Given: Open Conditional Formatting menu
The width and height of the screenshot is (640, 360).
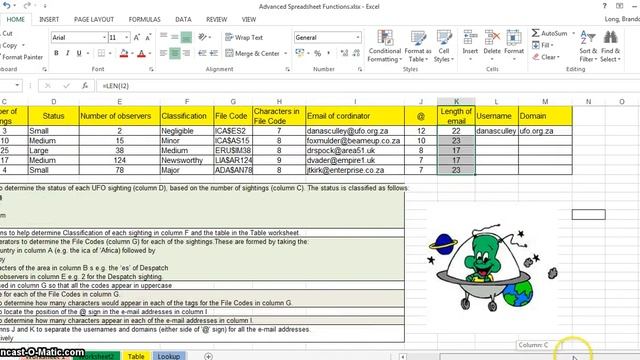Looking at the screenshot, I should [x=384, y=47].
